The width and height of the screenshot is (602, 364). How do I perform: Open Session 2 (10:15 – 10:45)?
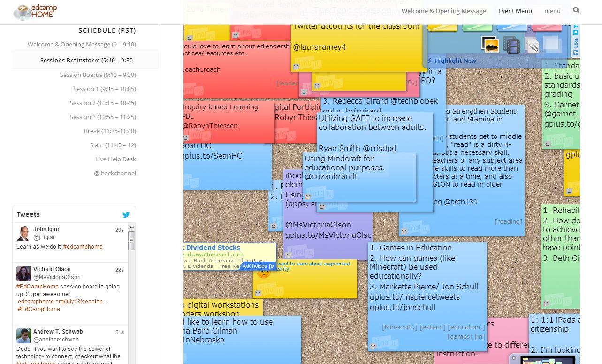[x=103, y=103]
